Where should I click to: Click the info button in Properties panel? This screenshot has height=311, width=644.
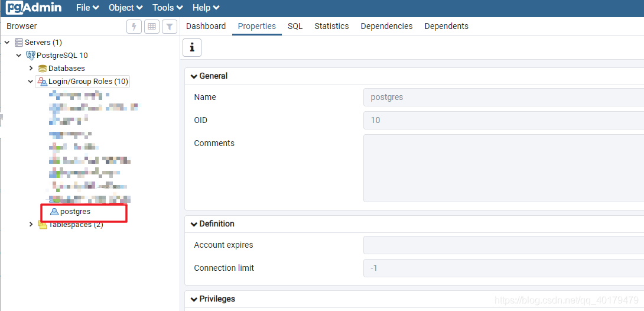click(192, 48)
